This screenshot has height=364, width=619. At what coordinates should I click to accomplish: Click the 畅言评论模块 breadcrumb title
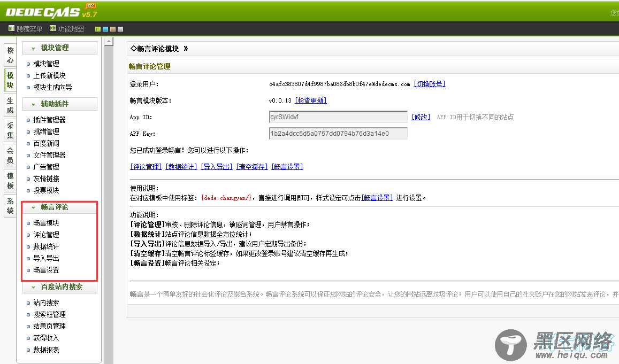pyautogui.click(x=158, y=49)
